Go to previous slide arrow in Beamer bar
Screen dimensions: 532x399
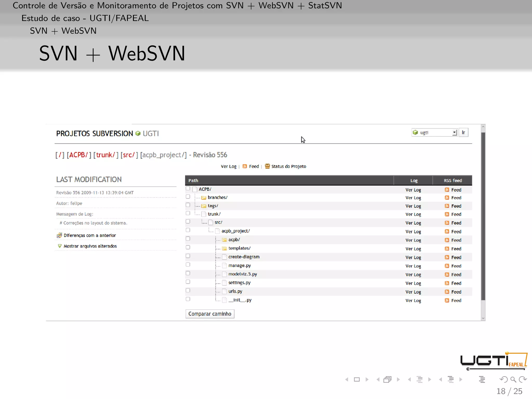[x=347, y=380]
